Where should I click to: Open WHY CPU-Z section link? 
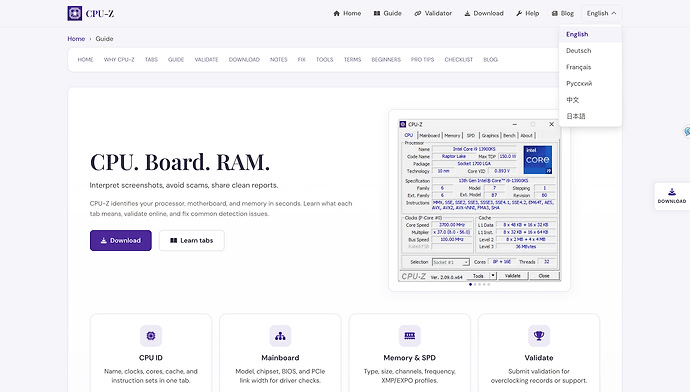pos(119,59)
